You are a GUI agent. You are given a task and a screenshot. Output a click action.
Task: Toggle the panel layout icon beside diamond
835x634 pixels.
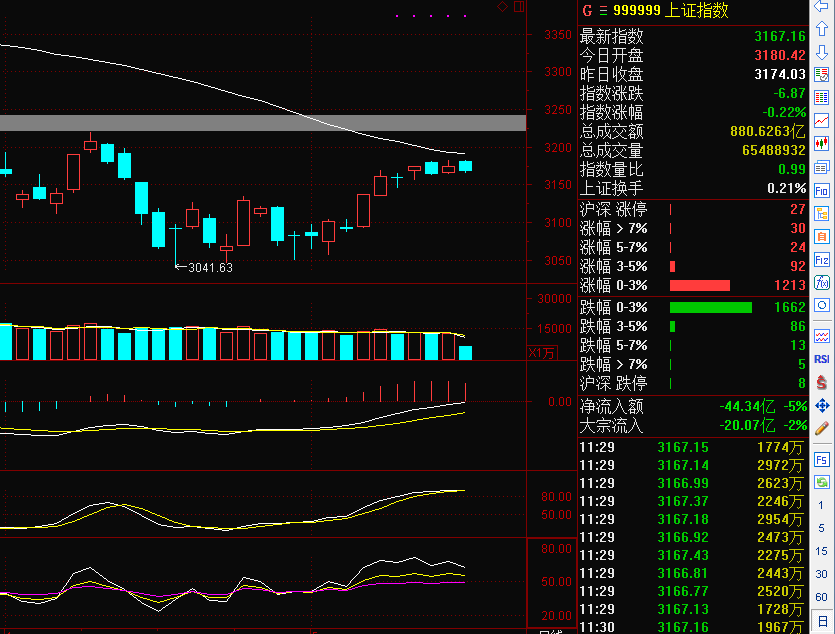[517, 7]
